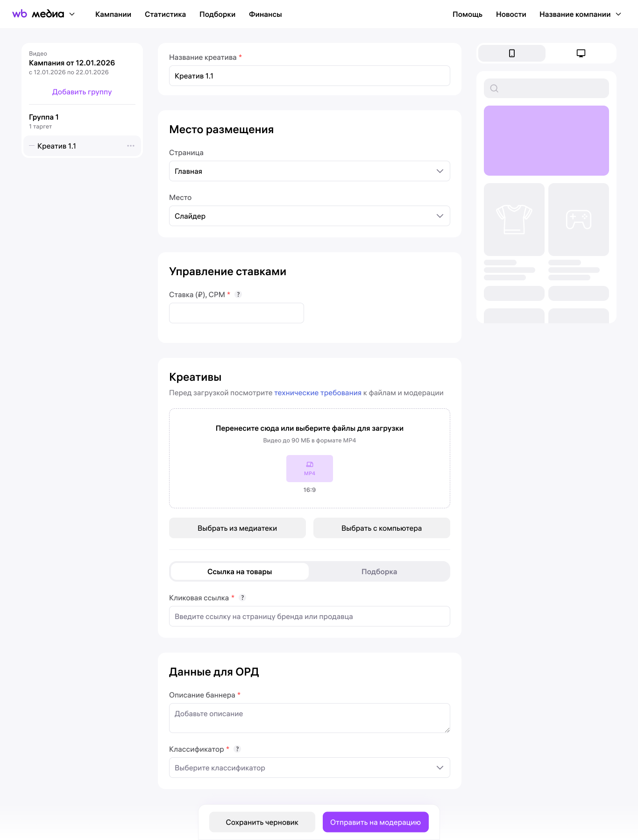
Task: Click the Отправить на модерацию button
Action: (x=375, y=822)
